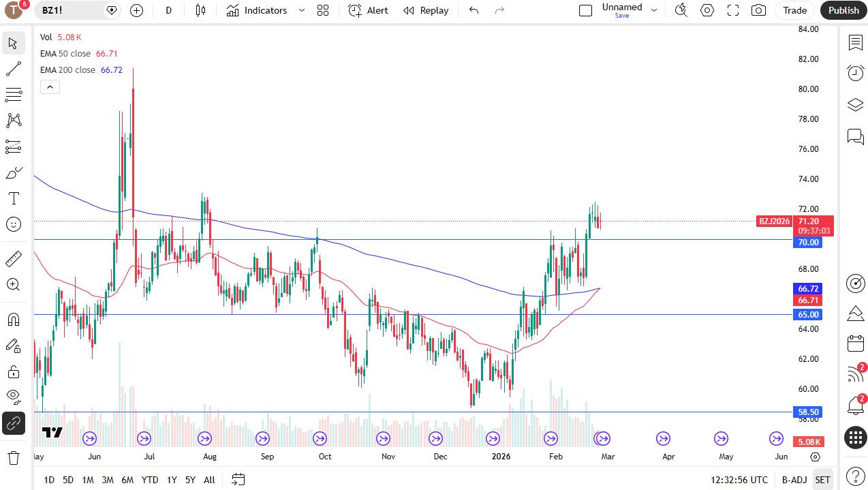This screenshot has width=868, height=490.
Task: Show the All time range
Action: point(209,480)
